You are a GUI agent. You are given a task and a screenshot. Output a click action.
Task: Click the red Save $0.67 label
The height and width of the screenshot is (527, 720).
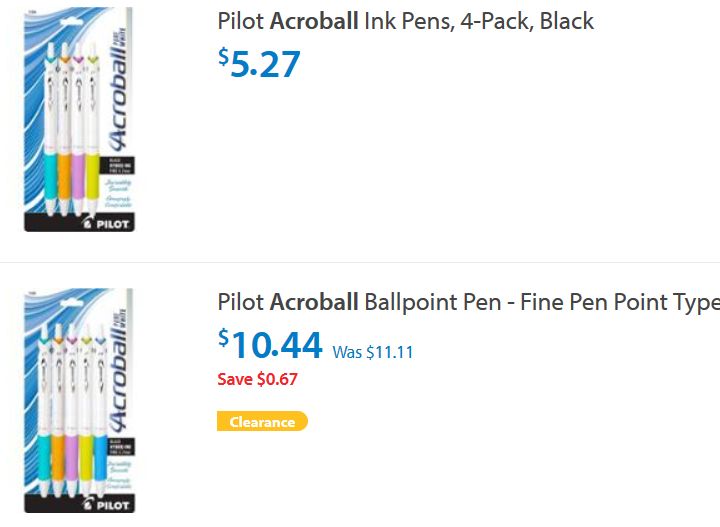pyautogui.click(x=257, y=379)
